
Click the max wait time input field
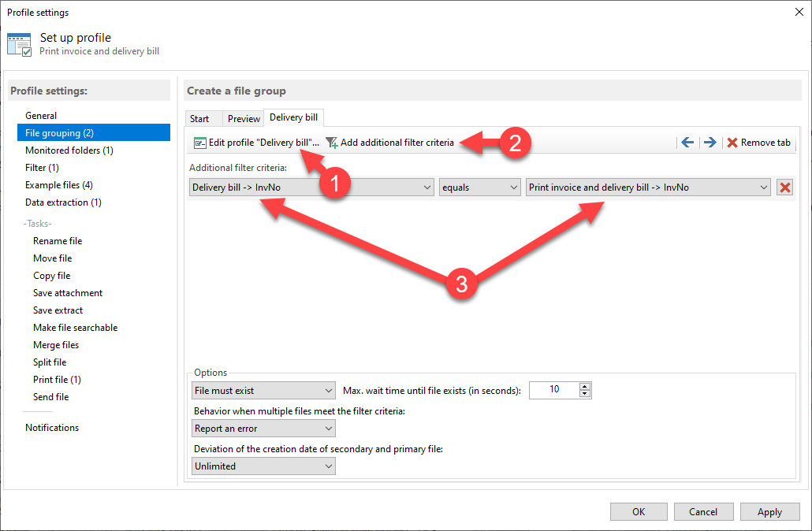pos(553,390)
